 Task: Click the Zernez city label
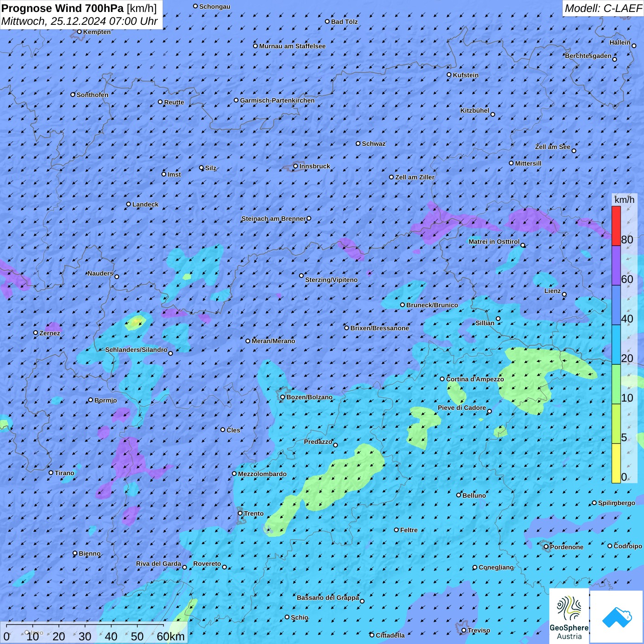(50, 333)
